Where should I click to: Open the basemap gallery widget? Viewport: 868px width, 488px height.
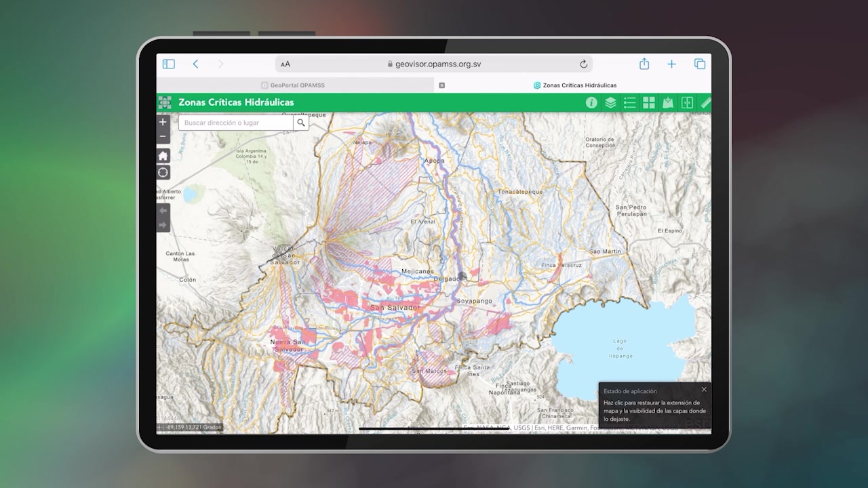pyautogui.click(x=649, y=102)
